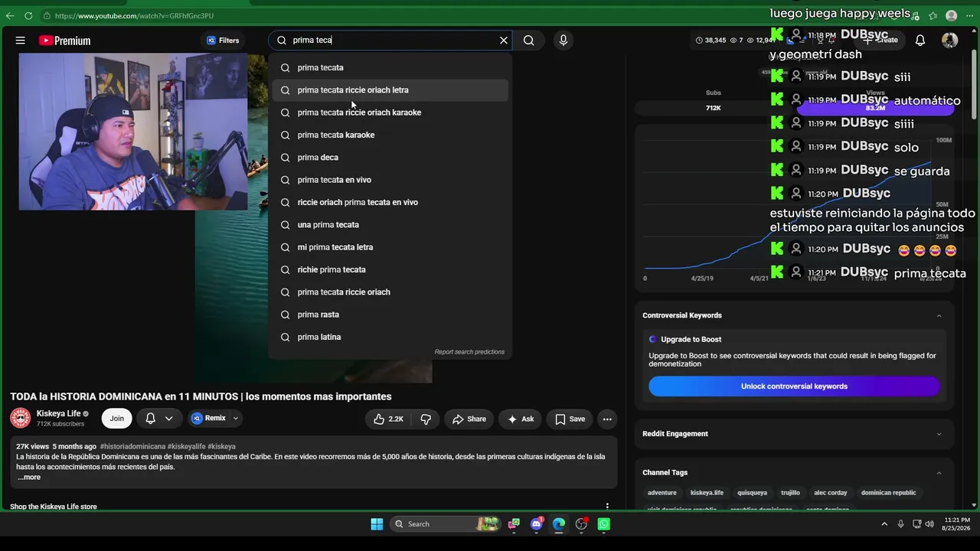Viewport: 980px width, 551px height.
Task: Click the "alec corday" channel tag
Action: (x=831, y=493)
